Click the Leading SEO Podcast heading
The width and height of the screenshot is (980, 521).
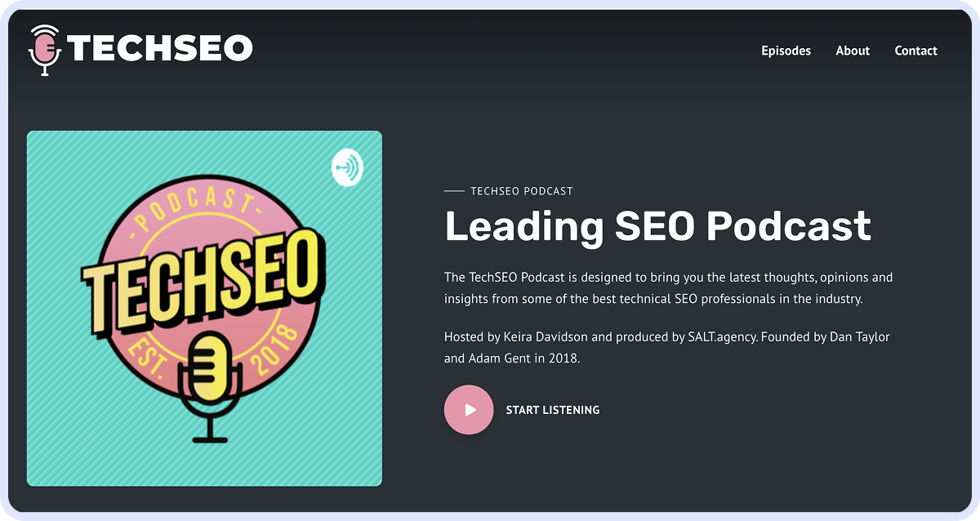coord(657,226)
